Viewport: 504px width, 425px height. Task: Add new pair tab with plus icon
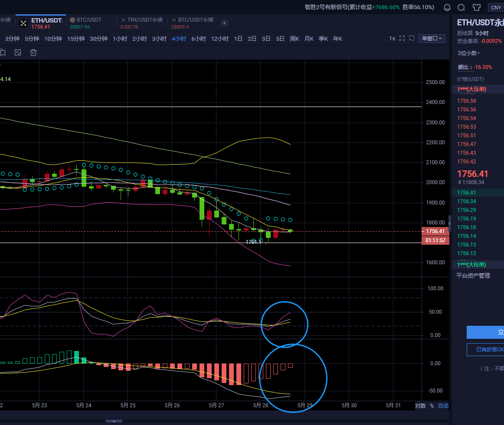[224, 23]
